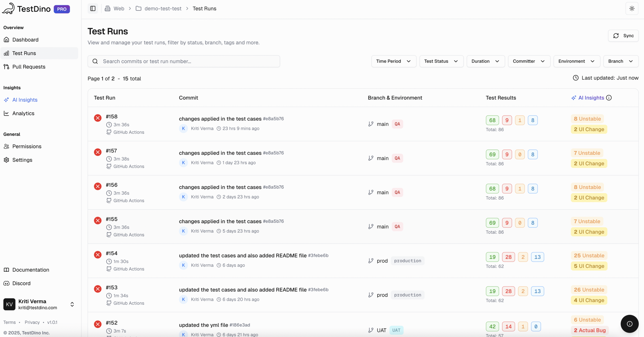Open Analytics from the sidebar

[23, 113]
